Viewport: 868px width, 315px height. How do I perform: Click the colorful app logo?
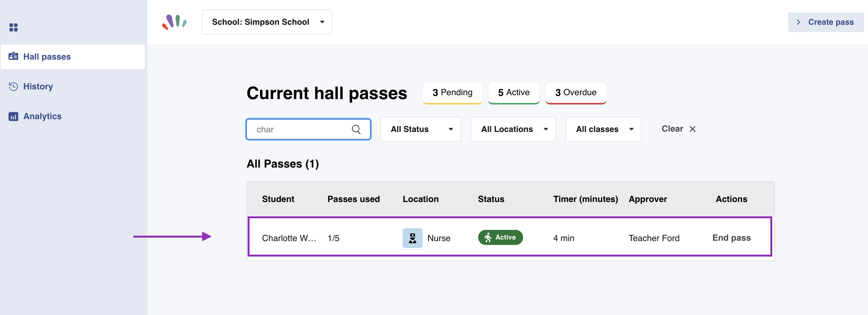pyautogui.click(x=174, y=22)
